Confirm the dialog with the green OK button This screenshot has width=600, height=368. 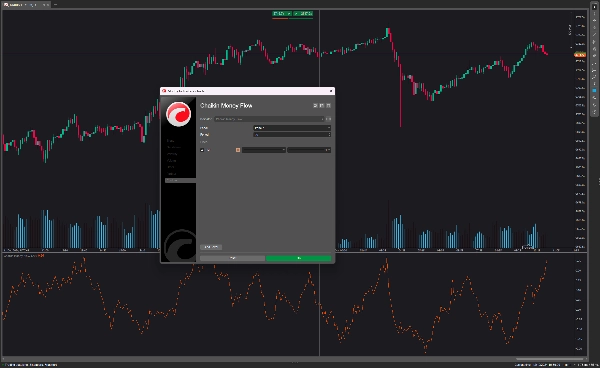click(298, 258)
